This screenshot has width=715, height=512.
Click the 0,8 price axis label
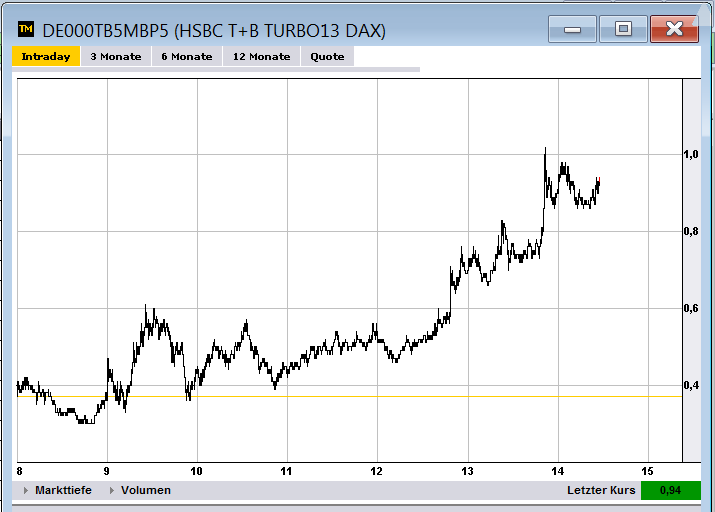pos(691,231)
